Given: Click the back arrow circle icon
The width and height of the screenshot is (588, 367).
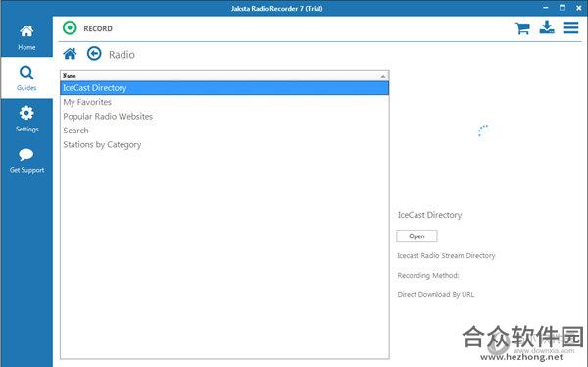Looking at the screenshot, I should pos(94,54).
